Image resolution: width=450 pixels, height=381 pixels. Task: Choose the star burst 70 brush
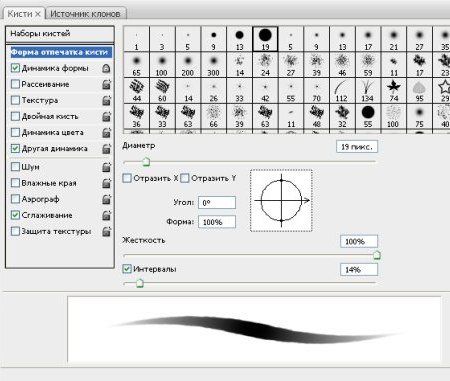[316, 91]
